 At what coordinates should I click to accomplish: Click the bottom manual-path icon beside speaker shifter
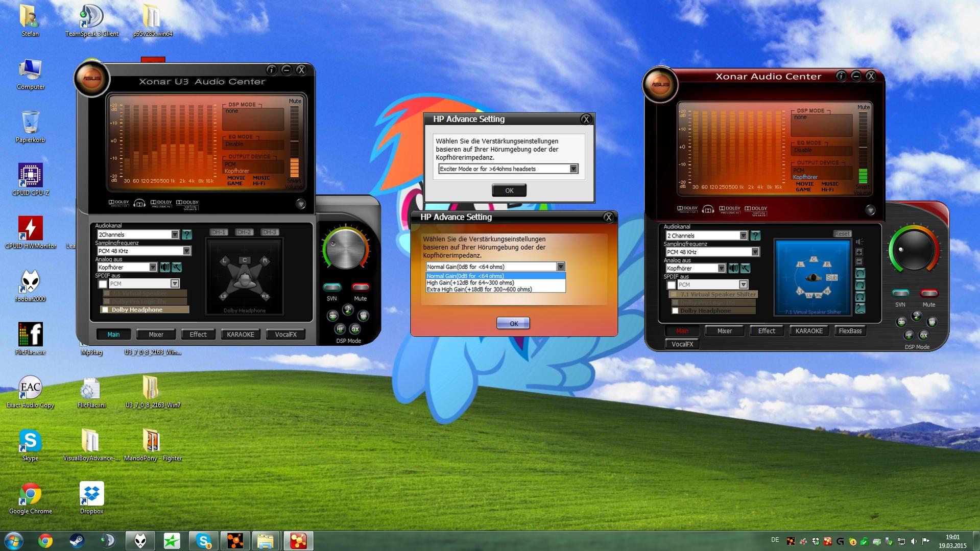[860, 308]
